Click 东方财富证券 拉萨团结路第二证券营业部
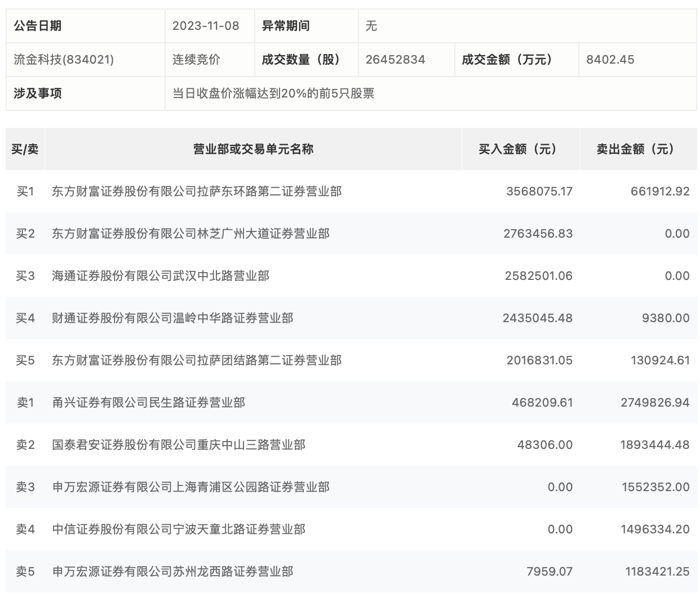The height and width of the screenshot is (597, 700). tap(197, 360)
